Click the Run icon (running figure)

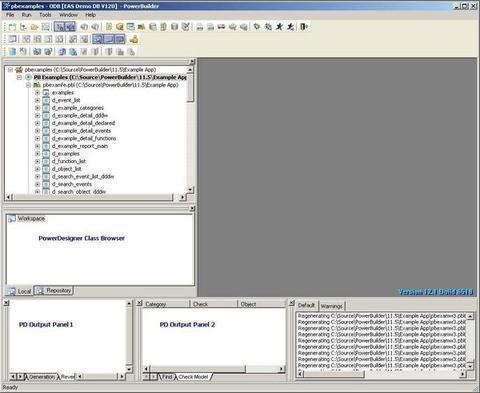coord(279,27)
